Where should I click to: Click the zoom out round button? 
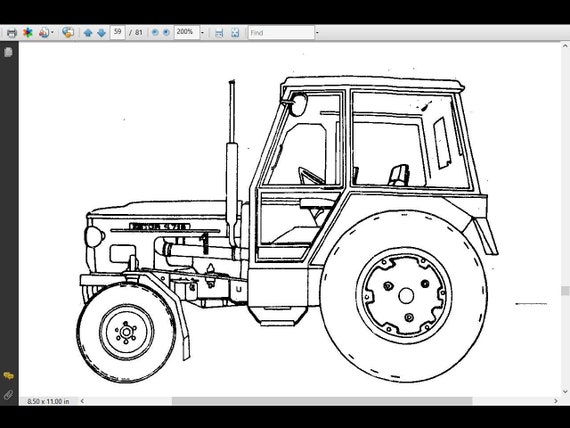(155, 33)
